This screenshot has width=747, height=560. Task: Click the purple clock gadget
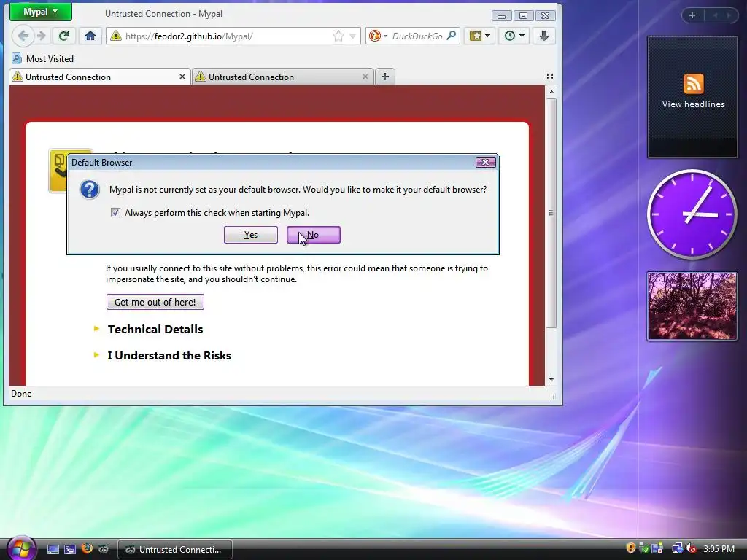point(692,214)
